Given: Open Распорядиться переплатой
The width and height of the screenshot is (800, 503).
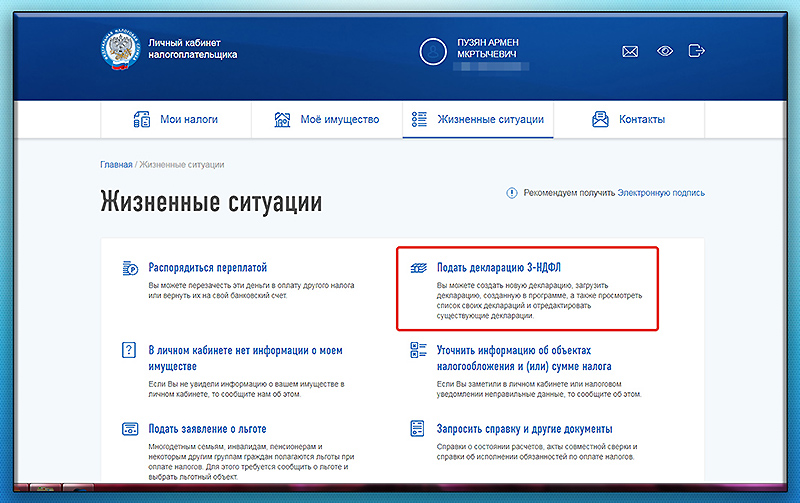Looking at the screenshot, I should (208, 267).
